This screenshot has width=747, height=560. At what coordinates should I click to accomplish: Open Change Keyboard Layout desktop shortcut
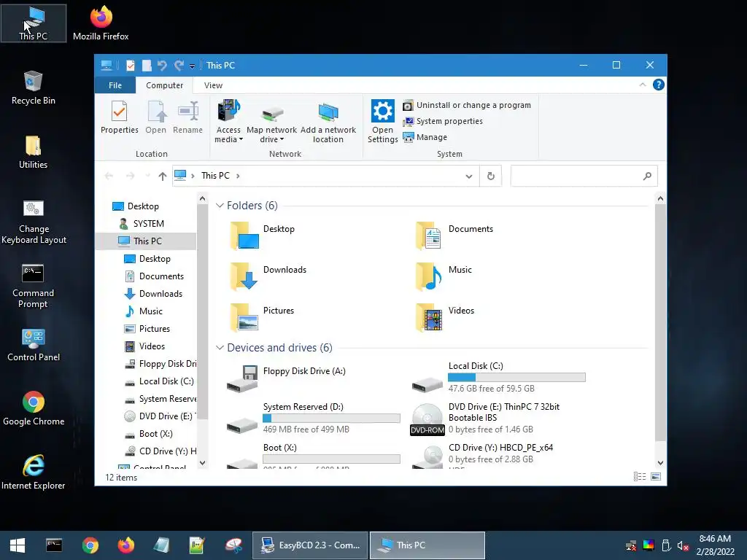[34, 222]
